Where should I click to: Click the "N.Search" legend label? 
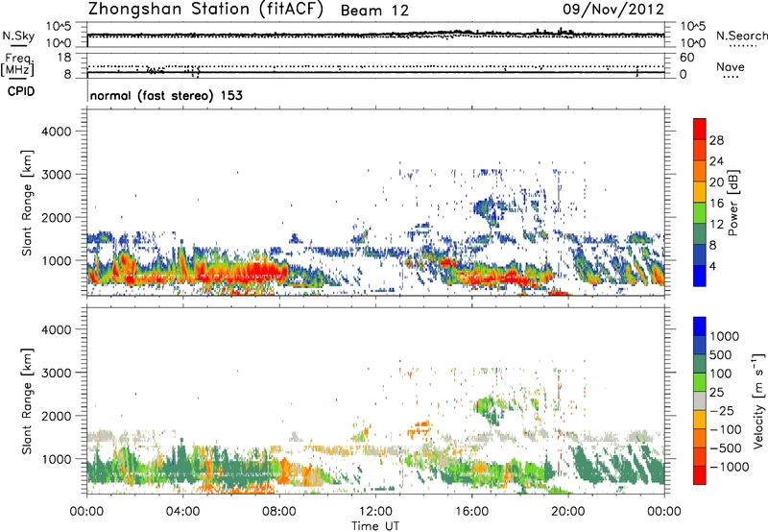[x=742, y=36]
